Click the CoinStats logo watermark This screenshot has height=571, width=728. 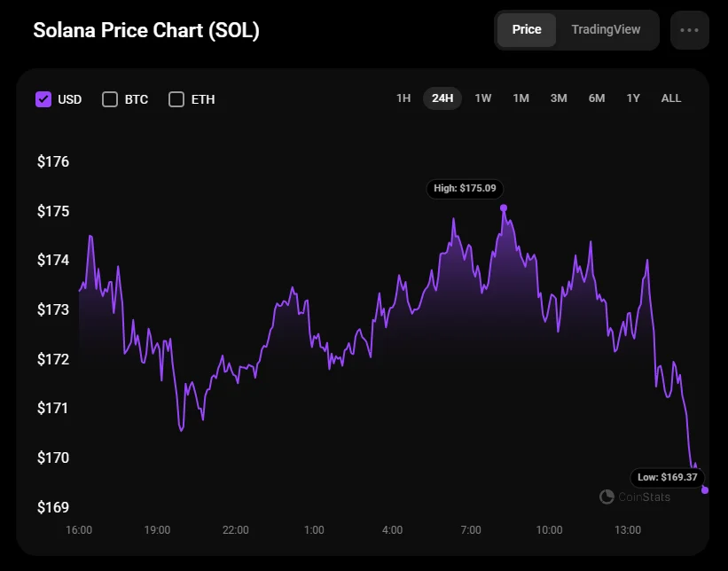click(x=635, y=497)
